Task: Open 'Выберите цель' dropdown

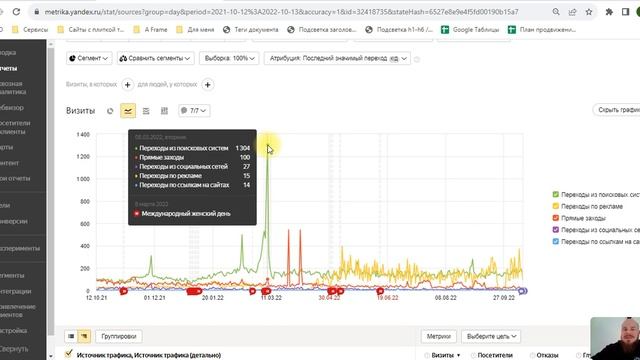Action: tap(491, 336)
